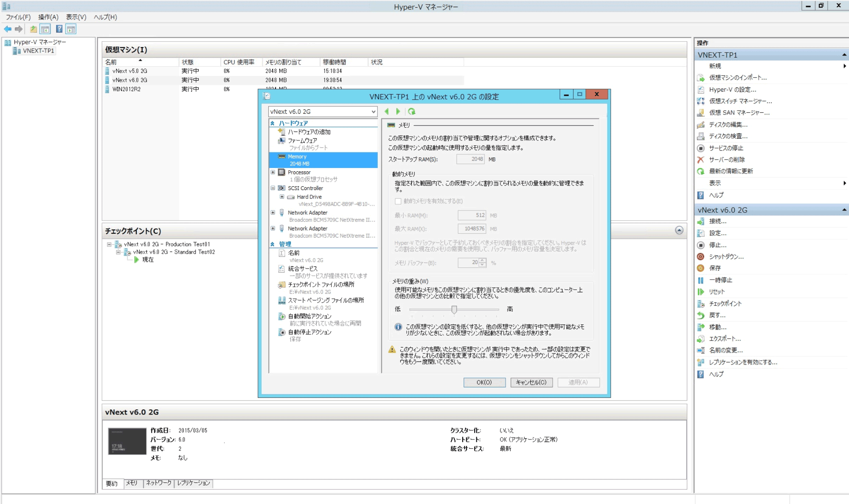The image size is (849, 504).
Task: Collapse the SCSI Controller node
Action: pos(273,188)
